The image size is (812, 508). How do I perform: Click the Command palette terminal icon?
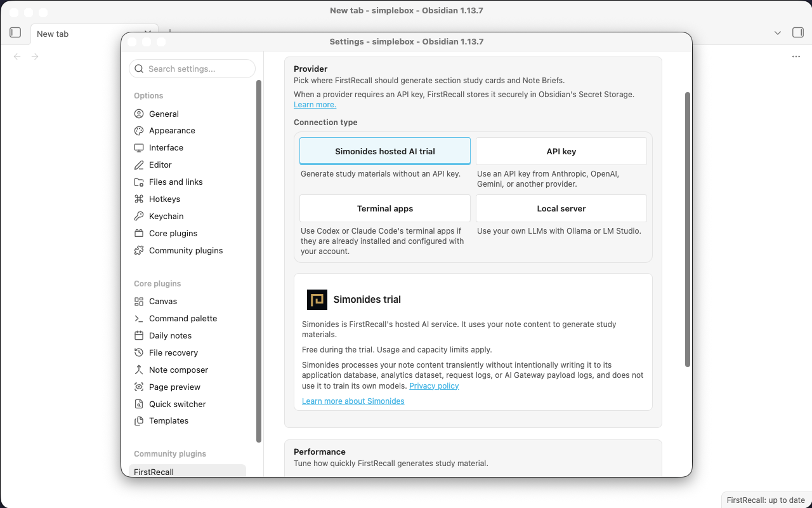[139, 319]
